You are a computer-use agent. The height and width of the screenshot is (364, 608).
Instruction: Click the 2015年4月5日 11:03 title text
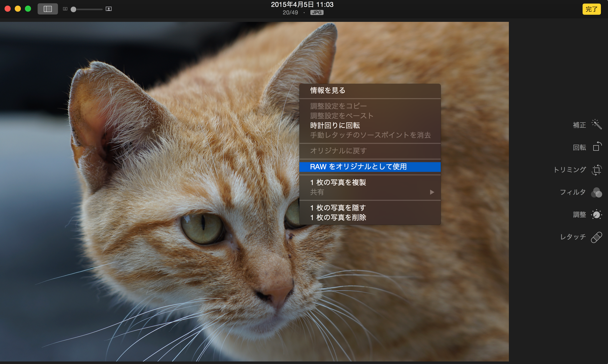(302, 5)
